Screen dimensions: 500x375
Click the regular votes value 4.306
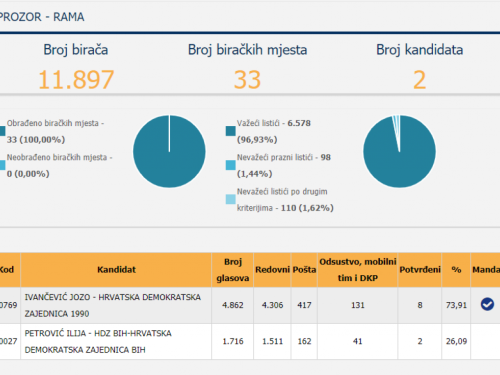[272, 305]
